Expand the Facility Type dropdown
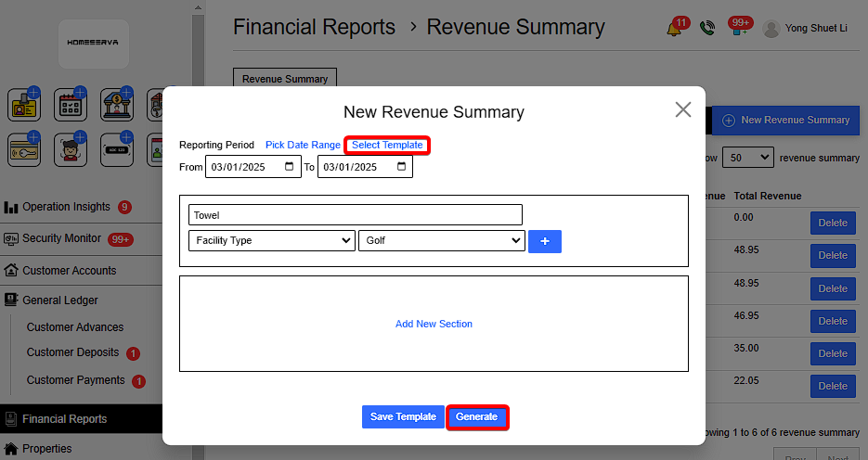 (270, 240)
